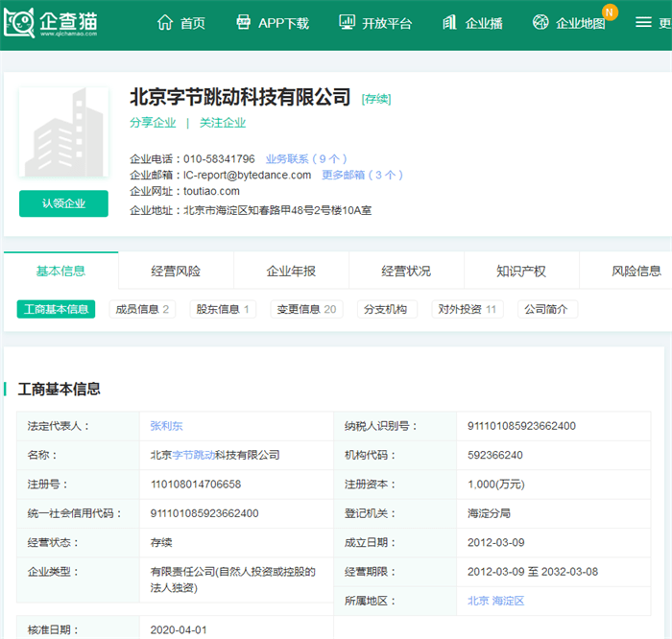Click the code value in the 纳税人识别号 row
The height and width of the screenshot is (639, 672).
point(521,426)
